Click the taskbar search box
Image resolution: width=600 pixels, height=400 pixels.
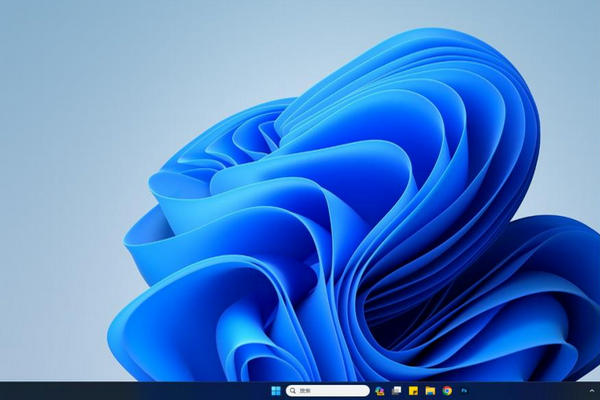tap(328, 391)
